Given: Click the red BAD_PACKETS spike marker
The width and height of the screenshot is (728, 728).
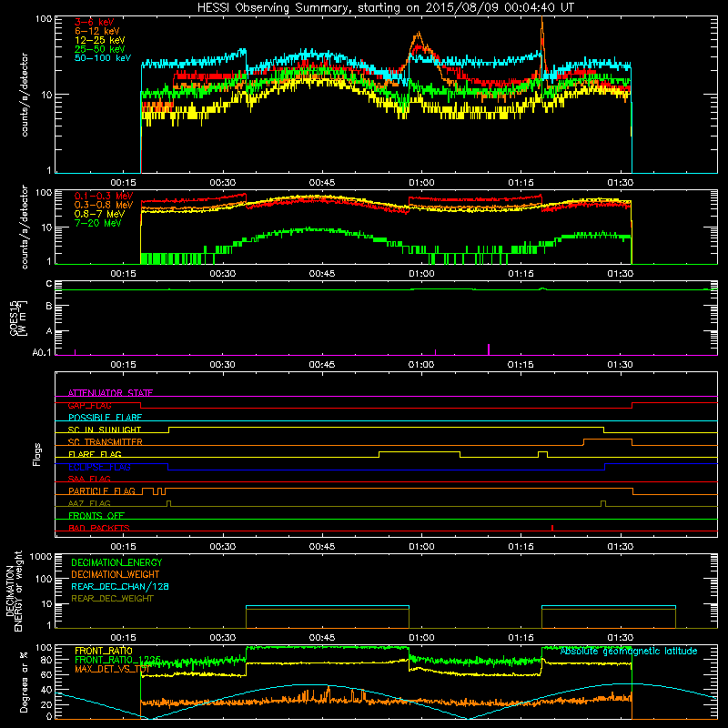Looking at the screenshot, I should click(x=552, y=528).
